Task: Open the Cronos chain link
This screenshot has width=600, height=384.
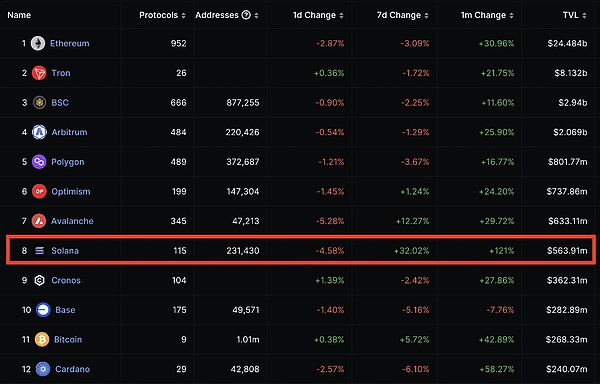Action: coord(66,280)
